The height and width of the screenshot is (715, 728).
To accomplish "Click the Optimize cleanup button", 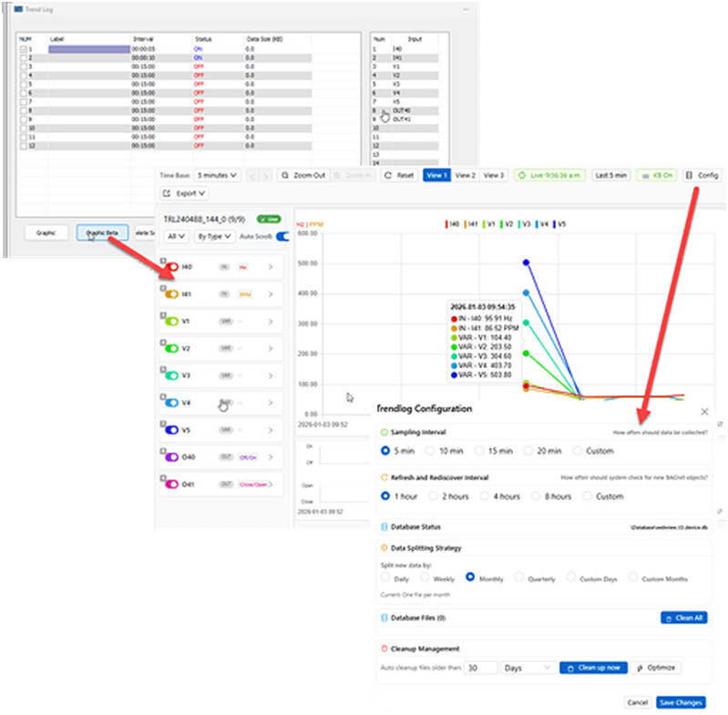I will click(657, 668).
